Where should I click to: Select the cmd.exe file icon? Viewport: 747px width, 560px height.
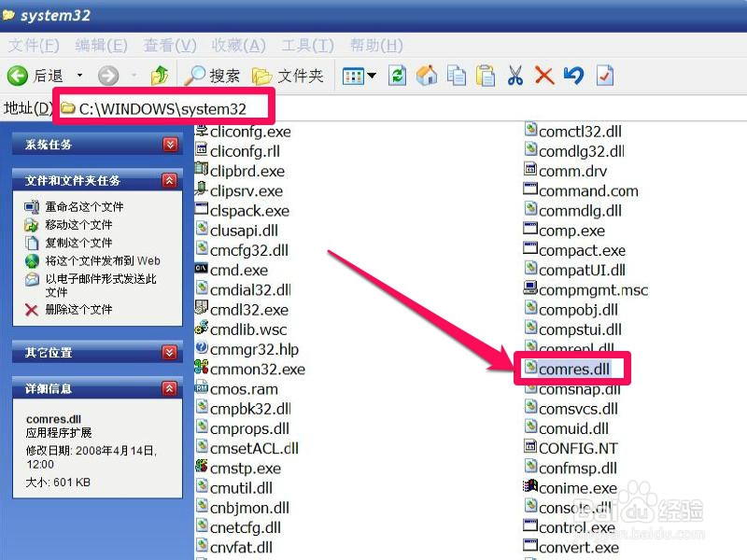click(x=201, y=269)
